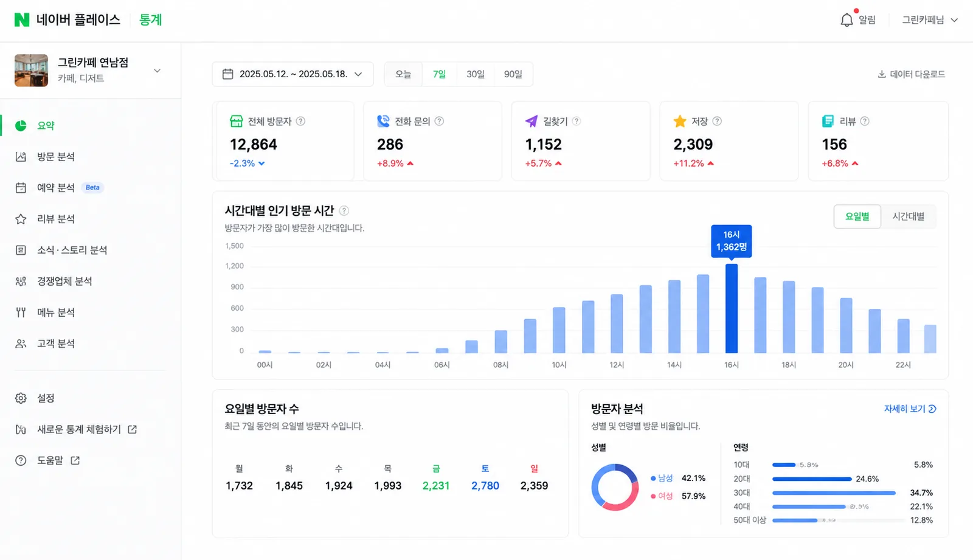Switch chart view to 요일별
This screenshot has height=560, width=973.
(857, 216)
